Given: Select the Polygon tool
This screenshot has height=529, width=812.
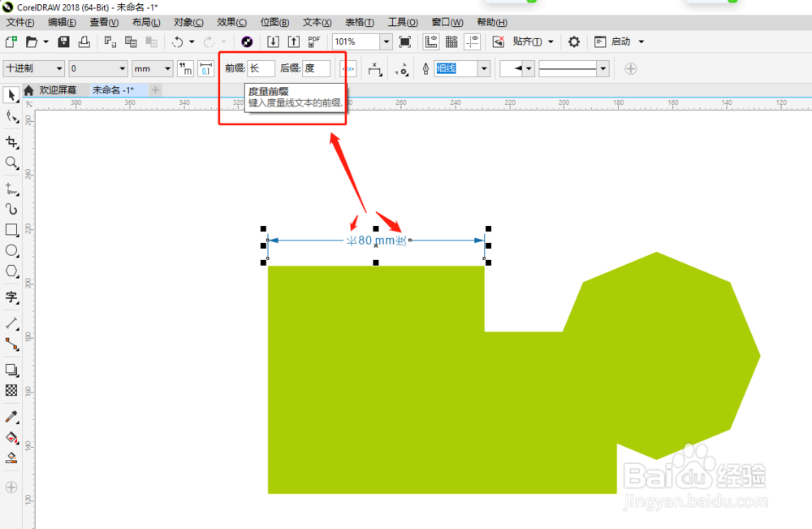Looking at the screenshot, I should (11, 271).
